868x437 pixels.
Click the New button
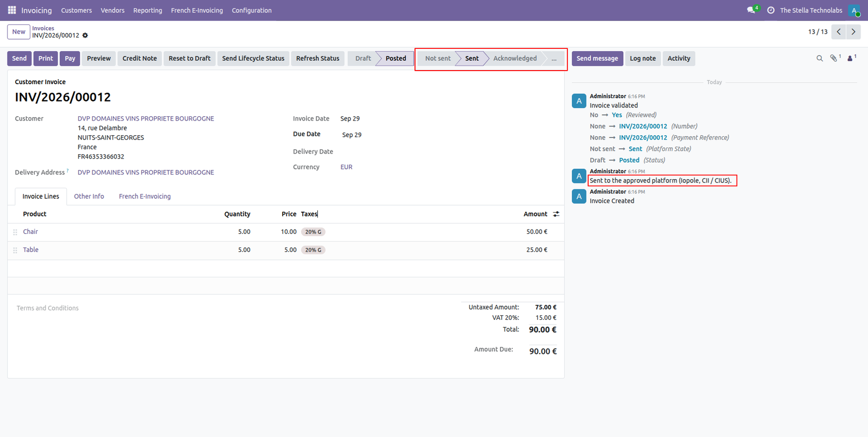(x=18, y=32)
